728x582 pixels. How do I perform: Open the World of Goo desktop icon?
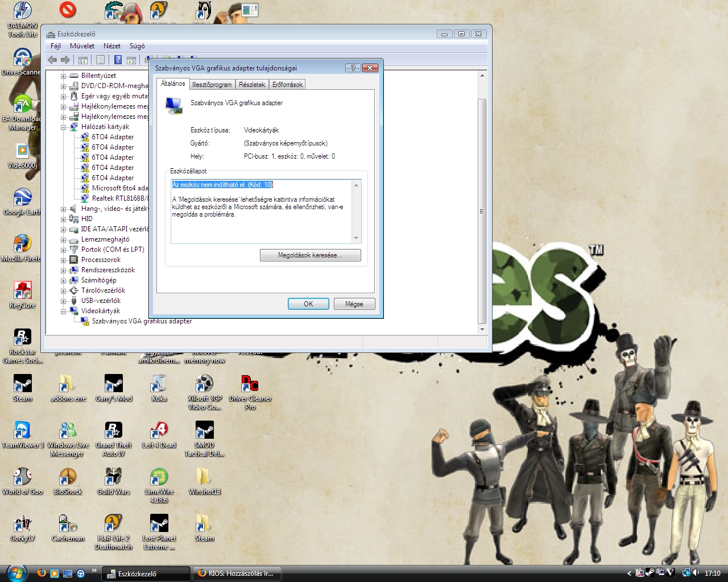tap(22, 481)
